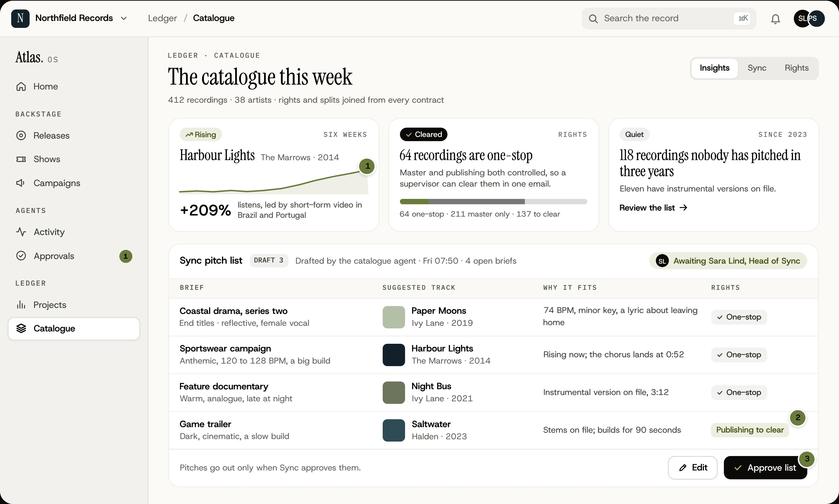Screen dimensions: 839x504
Task: Click the Catalogue breadcrumb
Action: pyautogui.click(x=214, y=18)
